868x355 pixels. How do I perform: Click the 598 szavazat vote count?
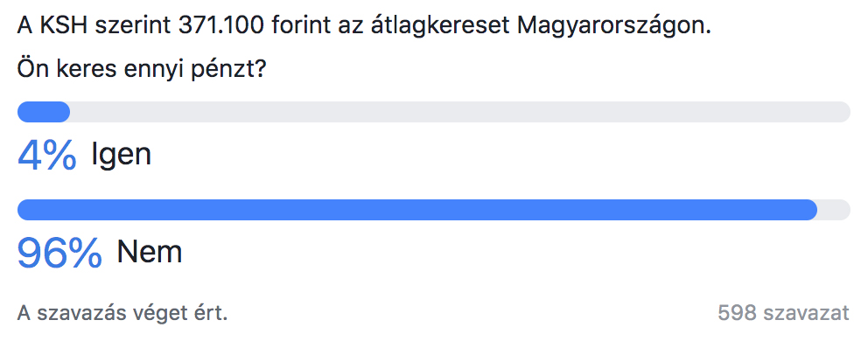783,313
